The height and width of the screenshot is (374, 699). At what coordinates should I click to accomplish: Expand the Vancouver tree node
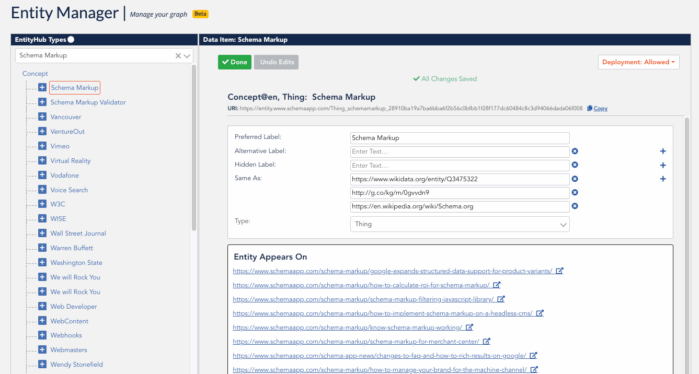(x=42, y=117)
